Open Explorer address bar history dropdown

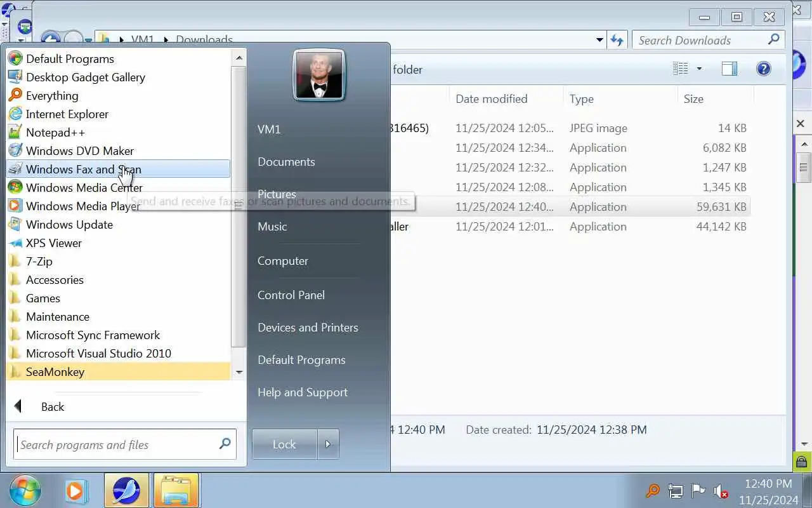[x=599, y=40]
